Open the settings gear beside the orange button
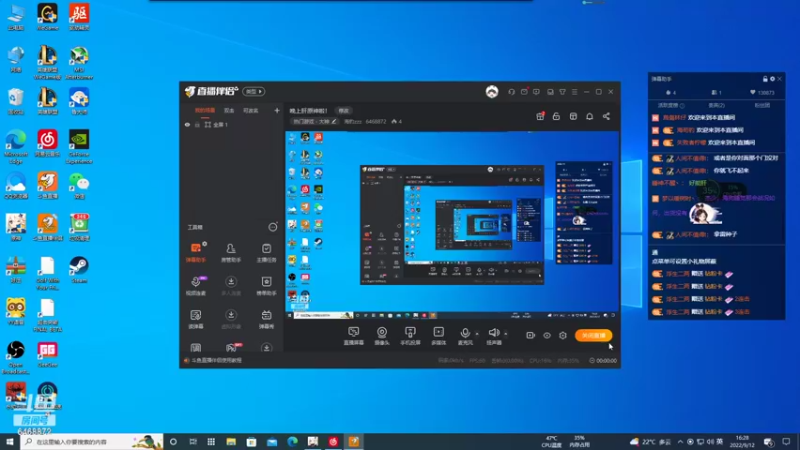The height and width of the screenshot is (450, 800). (x=563, y=335)
